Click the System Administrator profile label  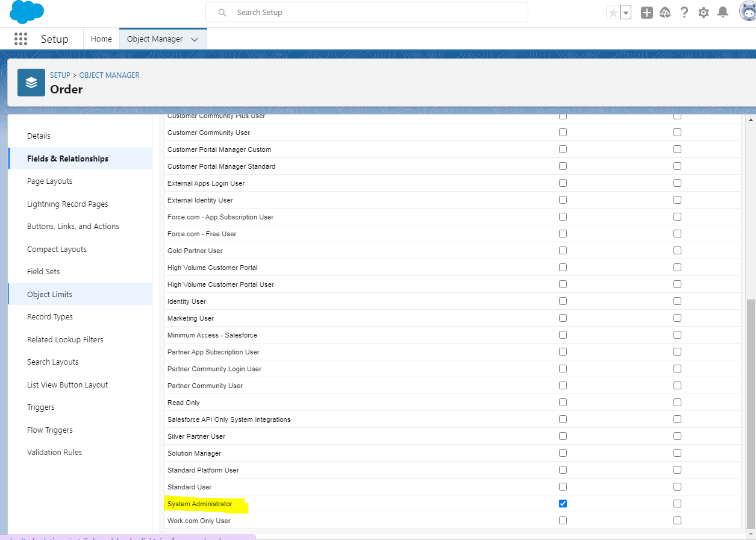pyautogui.click(x=199, y=504)
